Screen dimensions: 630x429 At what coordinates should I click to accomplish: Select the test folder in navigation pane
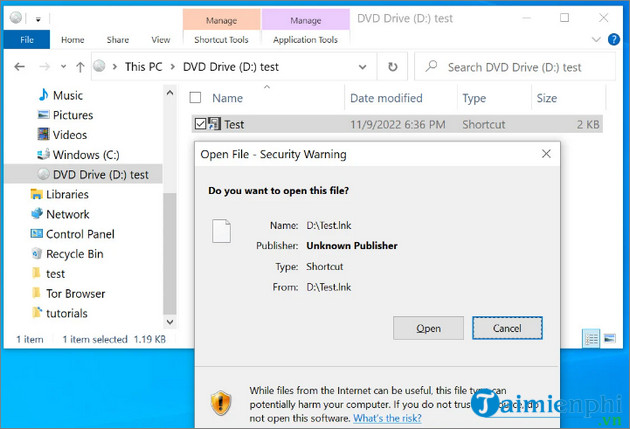point(55,274)
